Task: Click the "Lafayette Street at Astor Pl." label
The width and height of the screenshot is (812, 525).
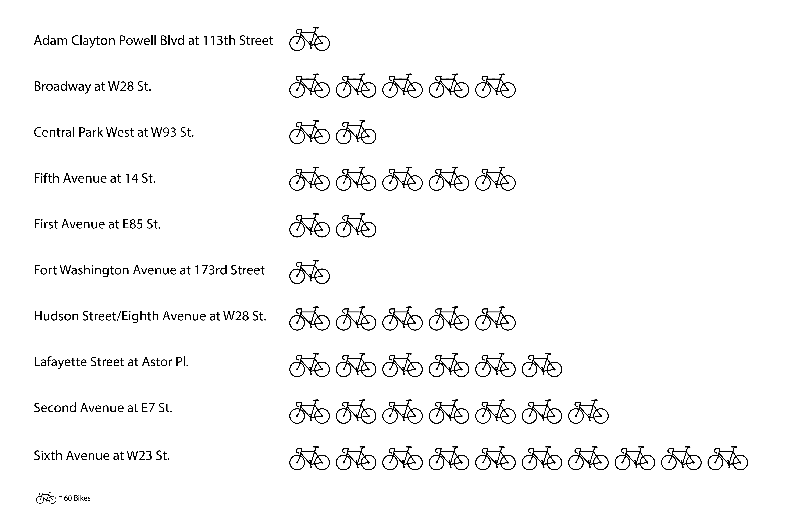Action: pyautogui.click(x=111, y=362)
